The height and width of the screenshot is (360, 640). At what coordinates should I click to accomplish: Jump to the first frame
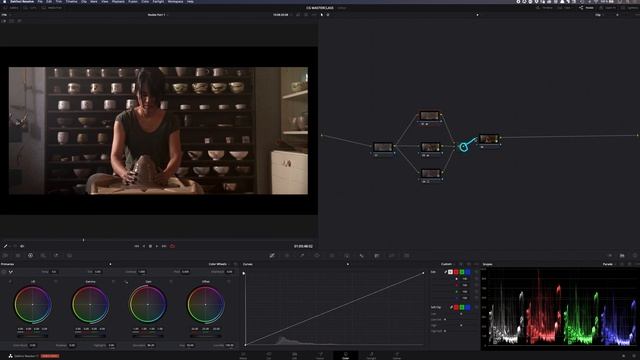137,246
